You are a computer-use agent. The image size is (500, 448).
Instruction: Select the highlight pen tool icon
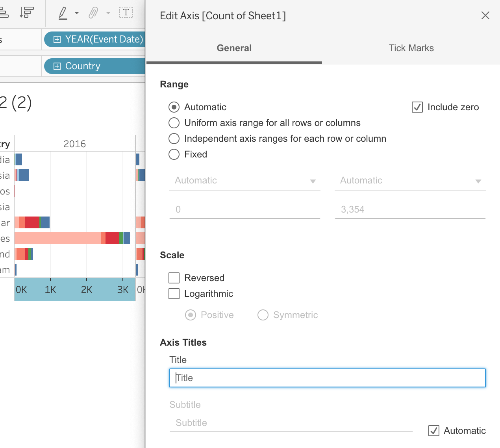[63, 13]
